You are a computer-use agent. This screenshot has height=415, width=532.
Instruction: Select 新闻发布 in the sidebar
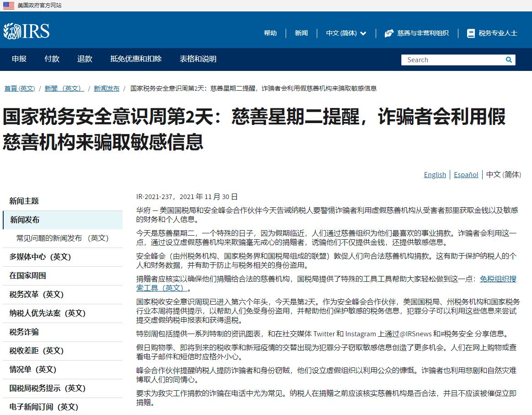tap(25, 220)
